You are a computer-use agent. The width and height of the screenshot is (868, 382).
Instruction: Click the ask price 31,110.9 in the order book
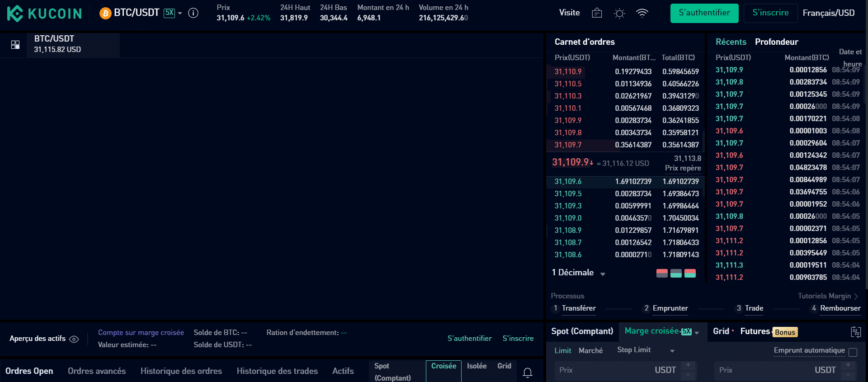click(568, 71)
